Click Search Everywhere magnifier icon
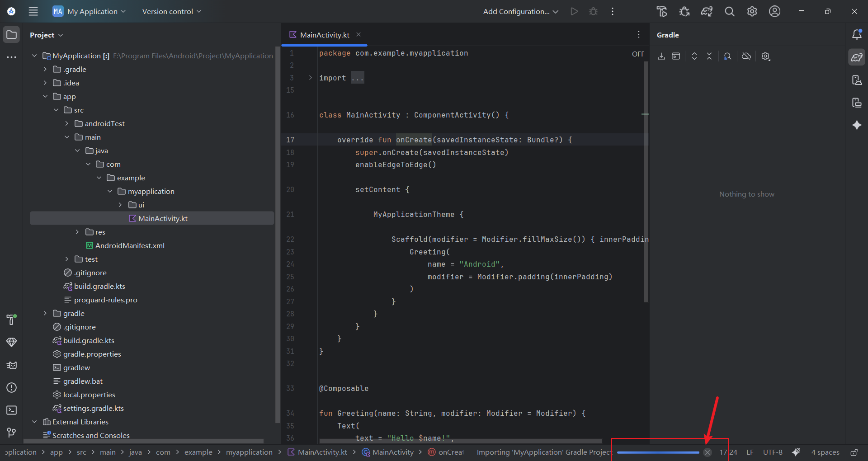Image resolution: width=868 pixels, height=461 pixels. point(729,12)
